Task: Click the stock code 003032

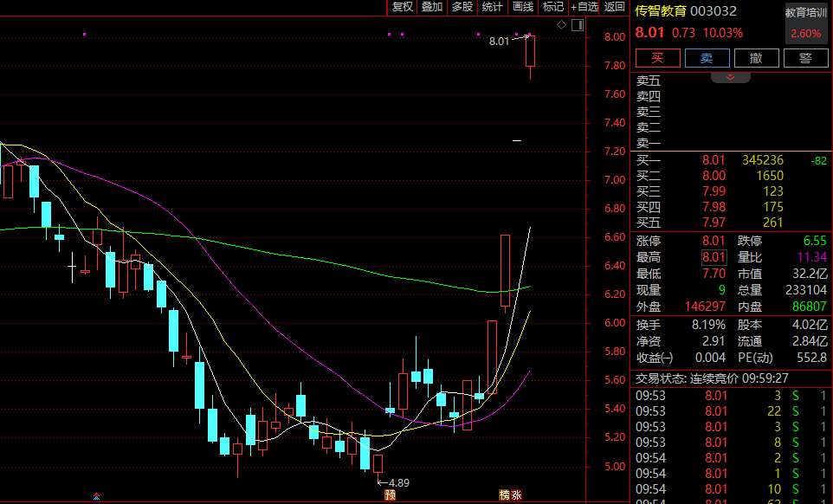Action: (x=714, y=10)
